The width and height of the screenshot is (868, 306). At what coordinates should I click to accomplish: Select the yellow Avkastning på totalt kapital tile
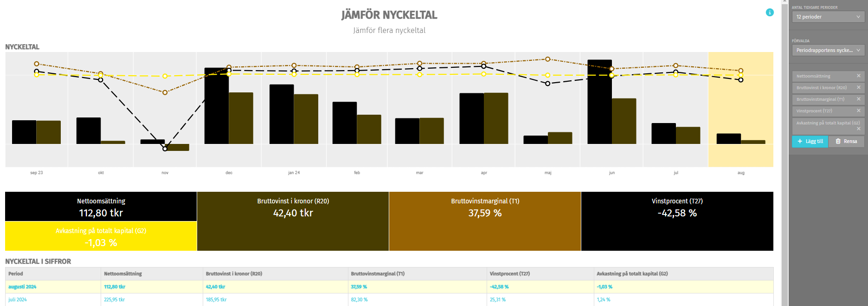[101, 236]
